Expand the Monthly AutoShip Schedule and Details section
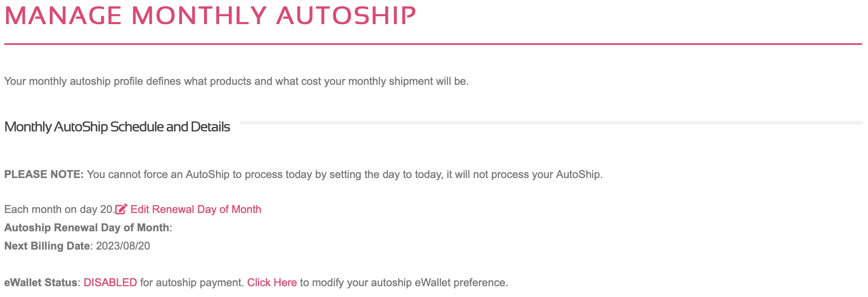Screen dimensions: 868x297 [117, 127]
